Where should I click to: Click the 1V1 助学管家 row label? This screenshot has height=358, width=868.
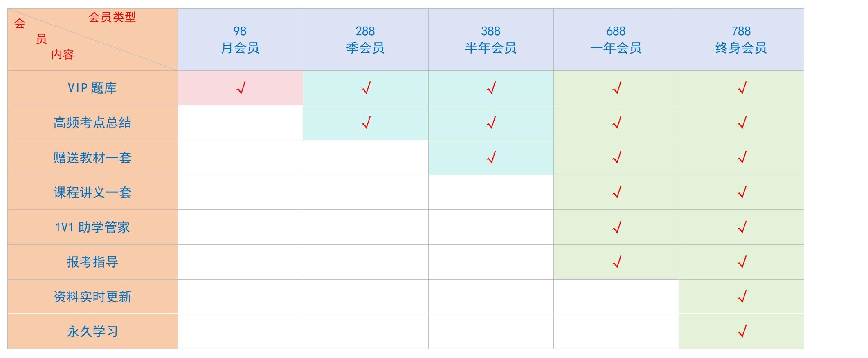tap(92, 227)
